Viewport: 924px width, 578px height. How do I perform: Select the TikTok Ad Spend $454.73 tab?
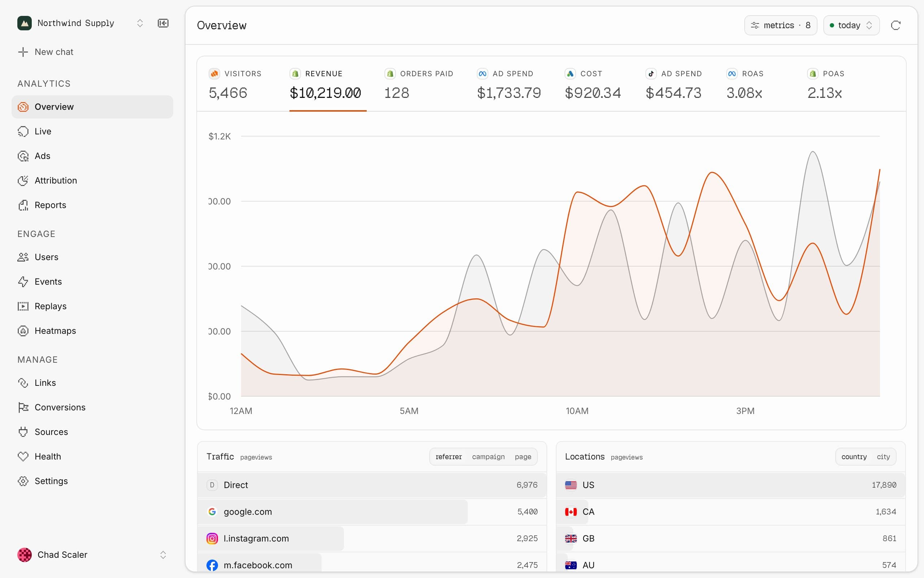point(674,85)
